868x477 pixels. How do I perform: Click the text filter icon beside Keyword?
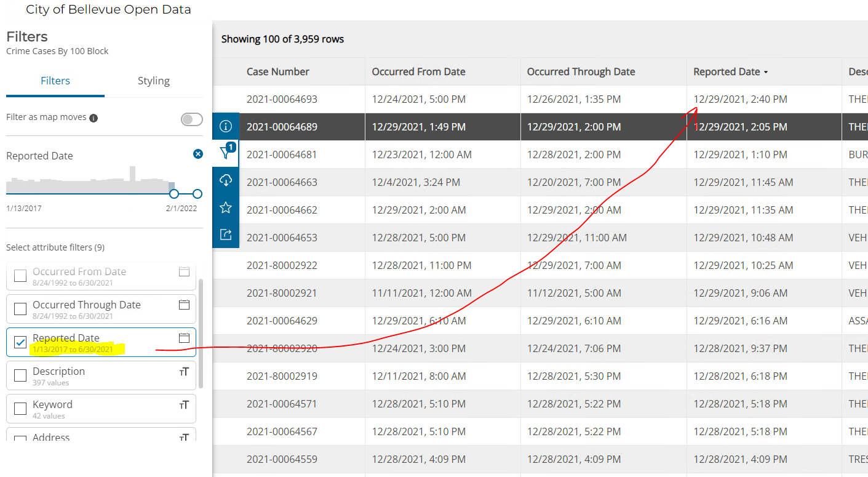(184, 404)
